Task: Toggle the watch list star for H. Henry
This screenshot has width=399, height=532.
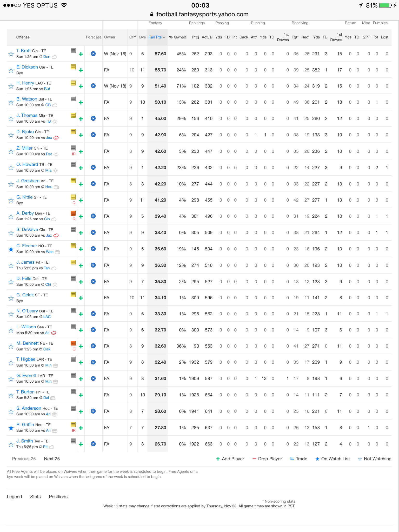Action: pyautogui.click(x=11, y=86)
